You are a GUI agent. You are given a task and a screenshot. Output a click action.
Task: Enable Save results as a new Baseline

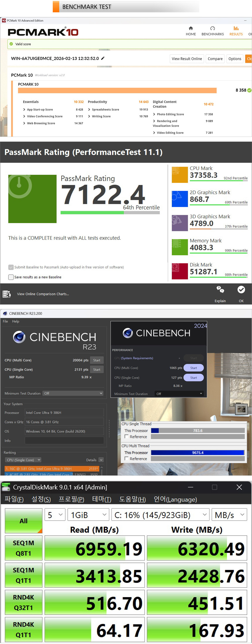[x=11, y=277]
